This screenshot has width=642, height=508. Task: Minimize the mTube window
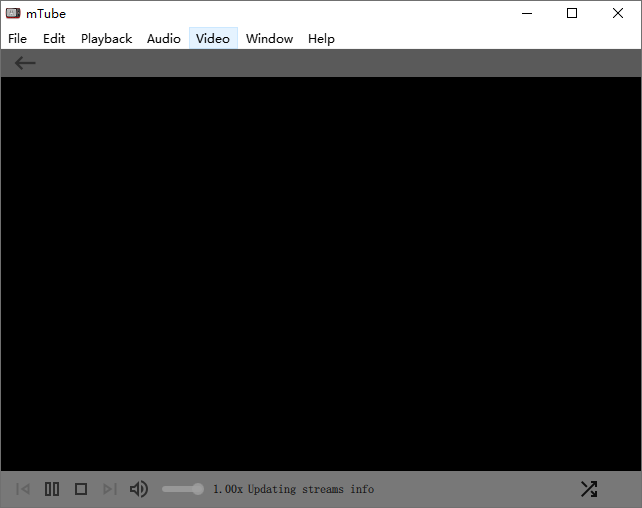click(x=527, y=14)
